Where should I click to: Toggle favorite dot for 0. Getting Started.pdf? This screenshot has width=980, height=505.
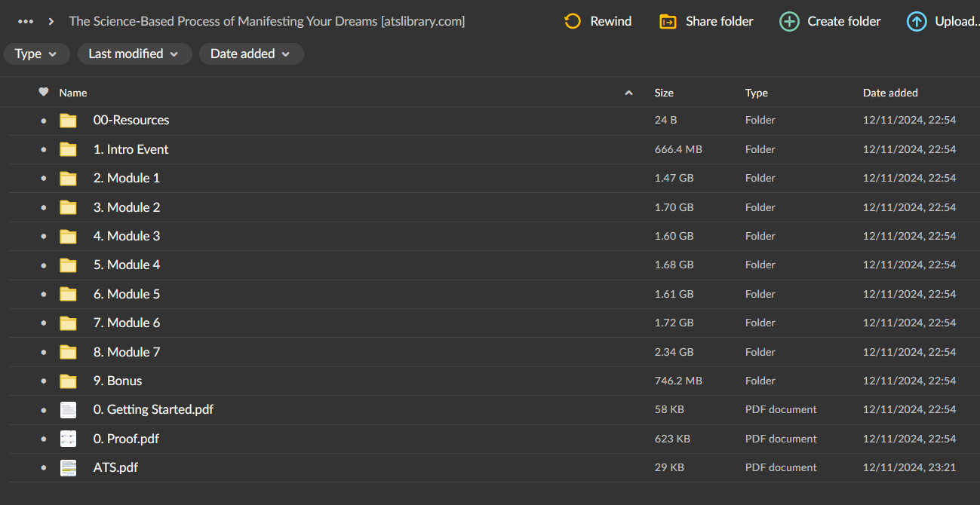[x=44, y=410]
